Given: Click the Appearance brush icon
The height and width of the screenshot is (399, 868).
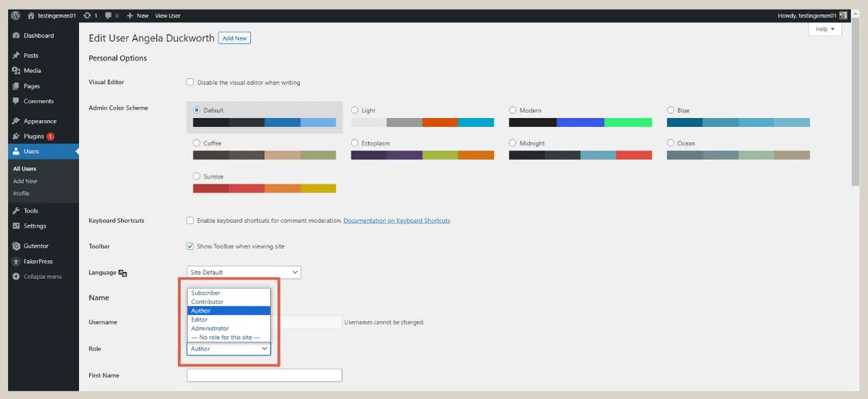Looking at the screenshot, I should click(16, 121).
